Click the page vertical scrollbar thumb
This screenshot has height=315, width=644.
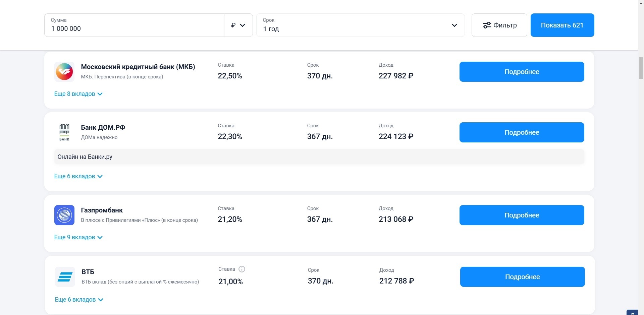tap(641, 68)
